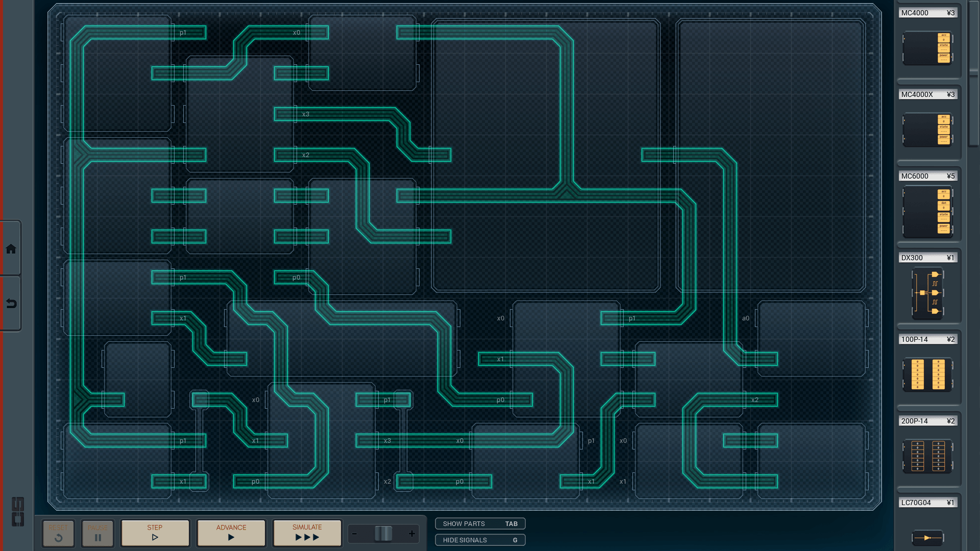Select the DX300 expander part
Screen dimensions: 980x551
tap(927, 293)
